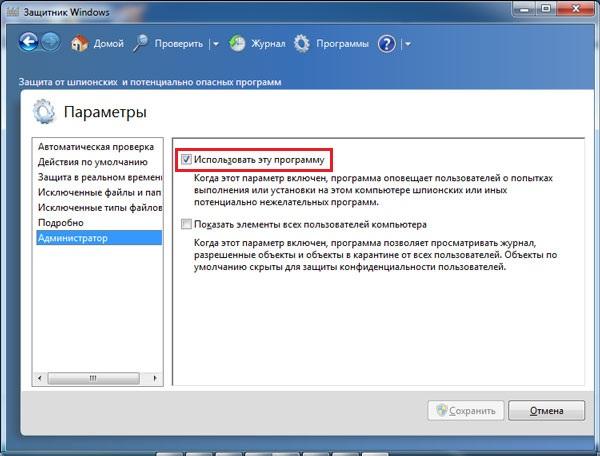This screenshot has height=456, width=600.
Task: Click the Сохранить button
Action: click(x=466, y=410)
